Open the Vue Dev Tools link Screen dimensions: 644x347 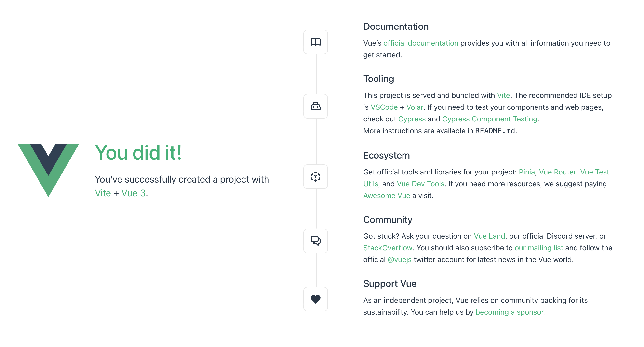[421, 184]
